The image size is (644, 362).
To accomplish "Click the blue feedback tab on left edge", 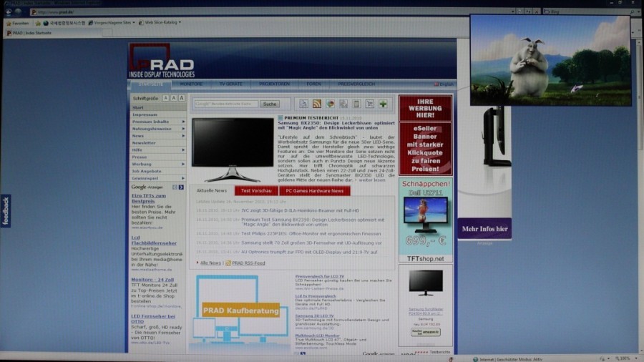I will point(6,210).
